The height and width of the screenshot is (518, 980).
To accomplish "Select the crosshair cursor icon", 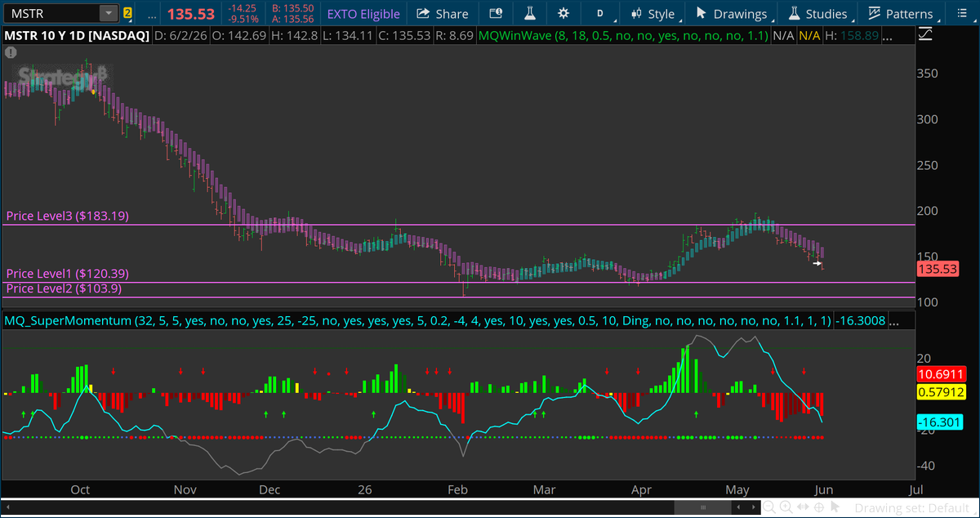I will click(819, 507).
